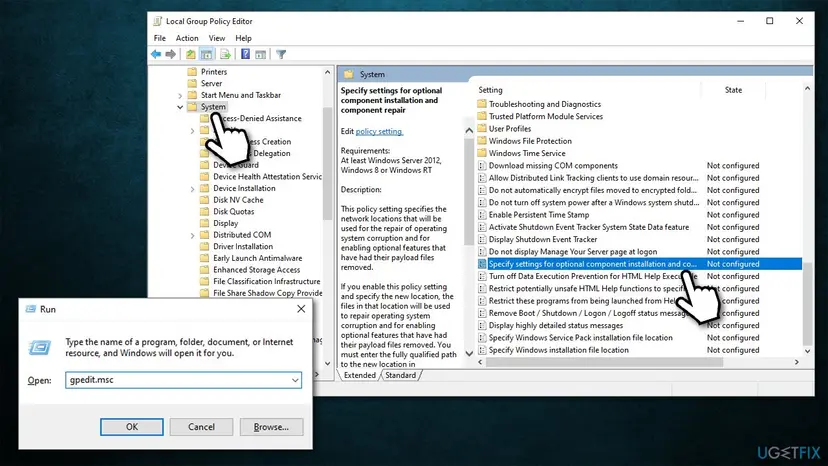The width and height of the screenshot is (828, 466).
Task: Click the 'policy setting' edit link
Action: (x=379, y=131)
